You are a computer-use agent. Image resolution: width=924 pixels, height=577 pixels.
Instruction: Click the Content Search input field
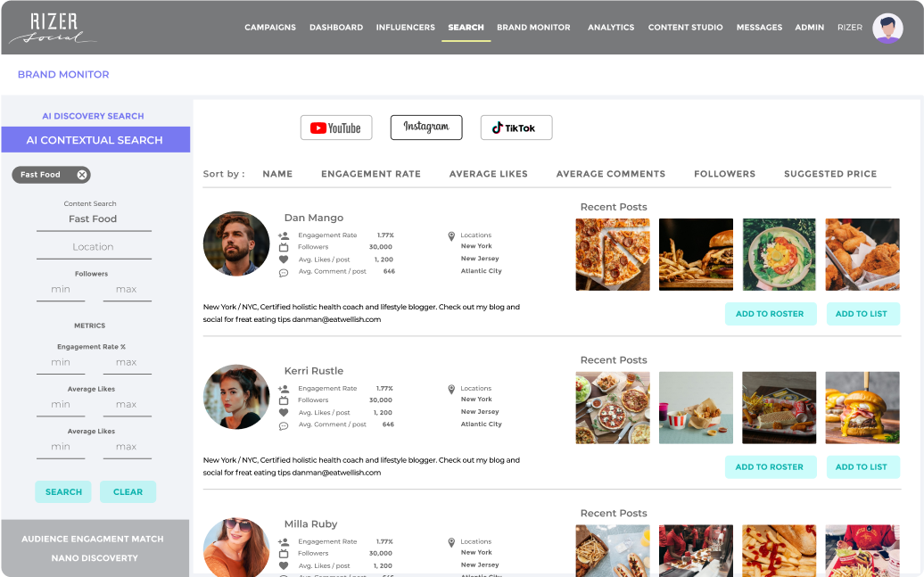94,219
